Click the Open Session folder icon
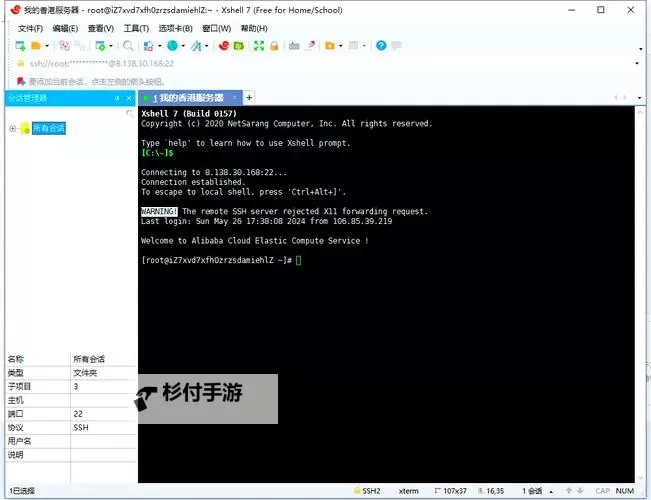The height and width of the screenshot is (500, 651). [36, 46]
